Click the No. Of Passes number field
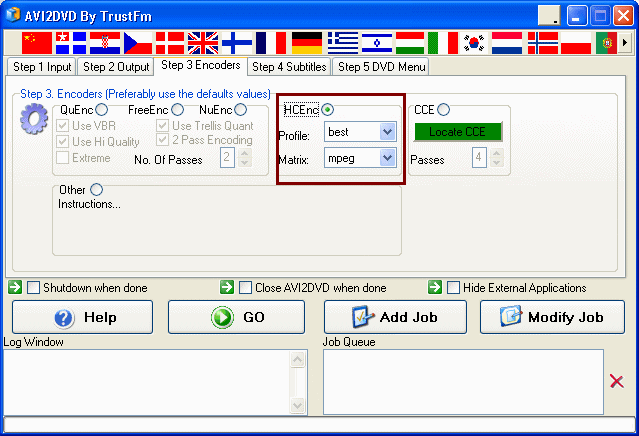The width and height of the screenshot is (639, 436). tap(228, 157)
